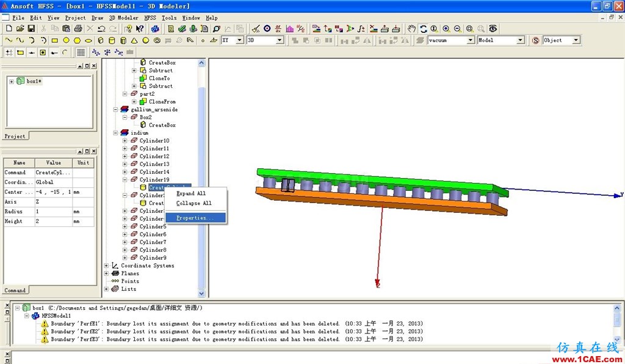Click the red S select-mode icon
Image resolution: width=625 pixels, height=364 pixels.
click(536, 40)
